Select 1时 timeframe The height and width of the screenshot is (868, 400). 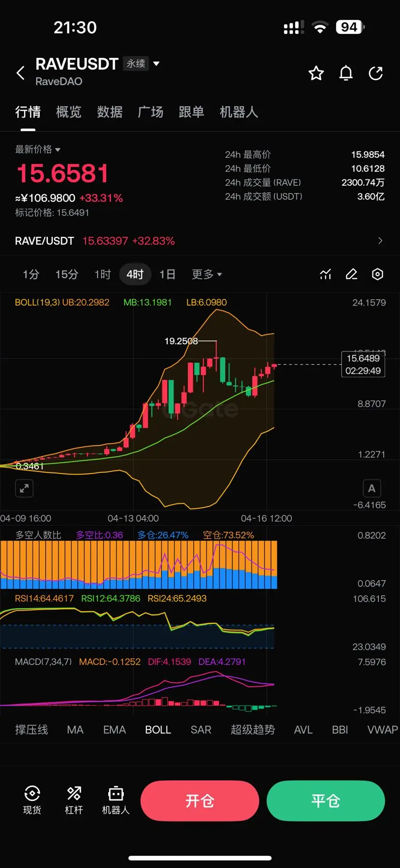coord(102,274)
